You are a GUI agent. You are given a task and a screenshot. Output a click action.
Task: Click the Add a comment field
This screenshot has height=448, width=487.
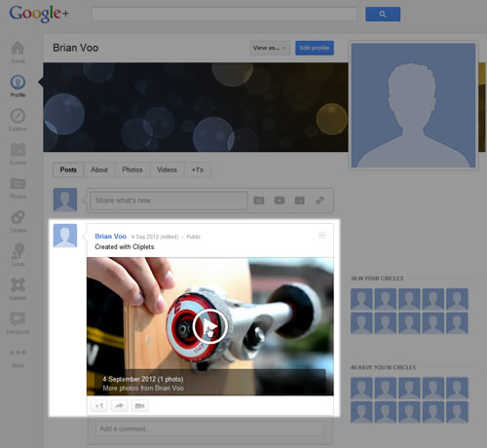coord(209,429)
